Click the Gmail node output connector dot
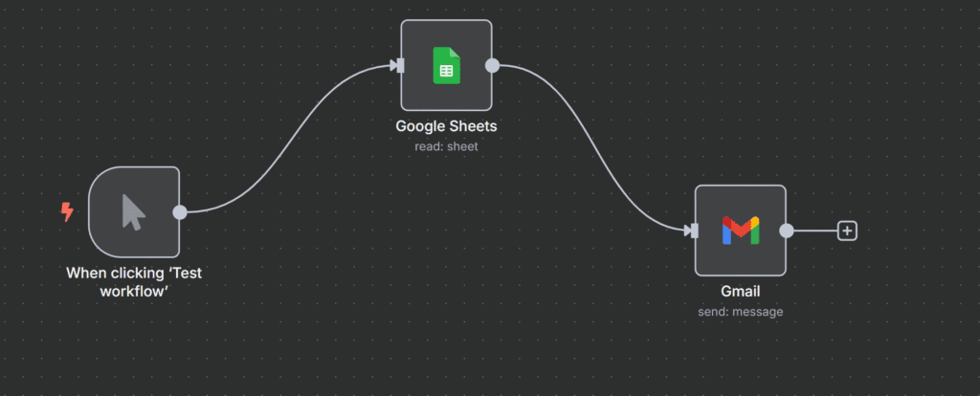Image resolution: width=980 pixels, height=396 pixels. click(787, 231)
